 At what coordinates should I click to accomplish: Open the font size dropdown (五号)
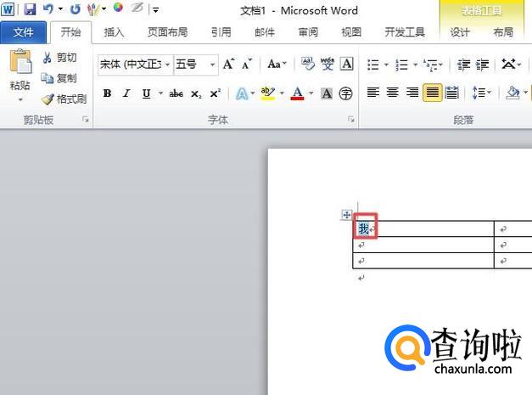(212, 65)
